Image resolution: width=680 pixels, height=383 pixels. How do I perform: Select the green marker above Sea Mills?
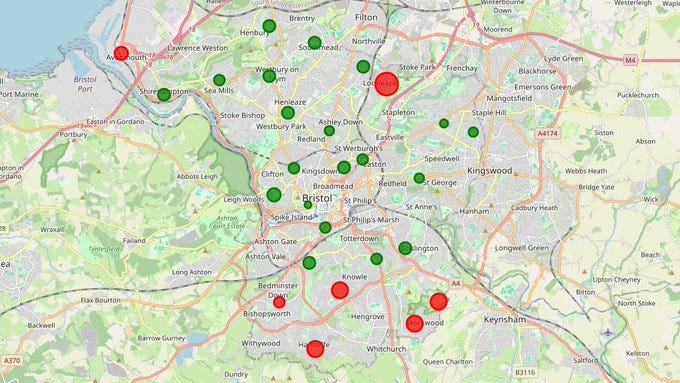click(x=219, y=80)
